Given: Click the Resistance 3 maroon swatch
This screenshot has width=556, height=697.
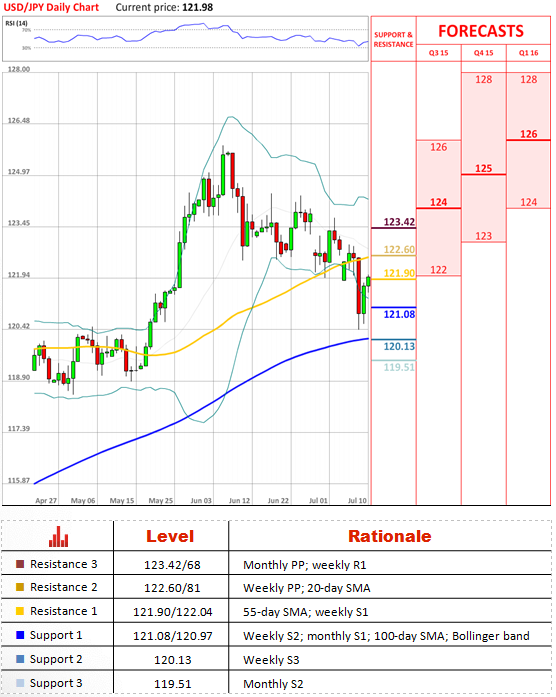Looking at the screenshot, I should tap(20, 564).
